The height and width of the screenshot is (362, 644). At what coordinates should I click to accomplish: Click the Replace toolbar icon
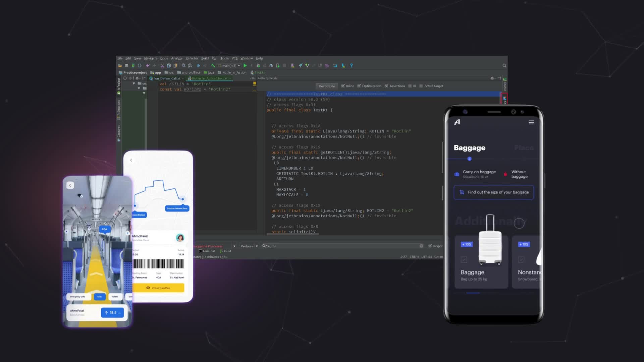[x=190, y=66]
